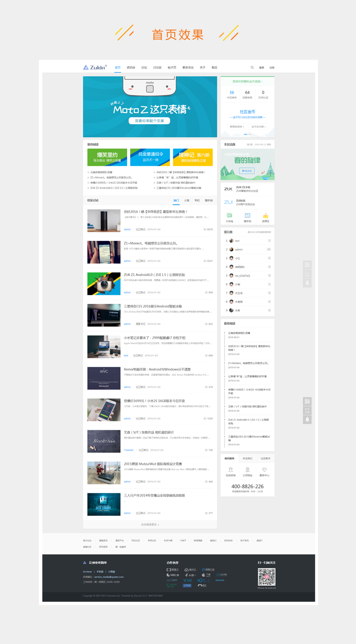
Task: Open the Moto Z hero banner
Action: point(150,107)
